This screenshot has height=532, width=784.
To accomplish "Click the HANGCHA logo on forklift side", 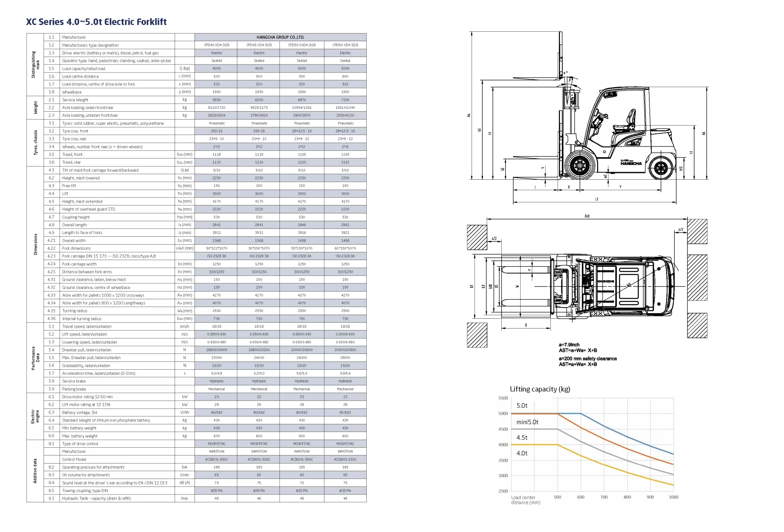I will coord(631,163).
